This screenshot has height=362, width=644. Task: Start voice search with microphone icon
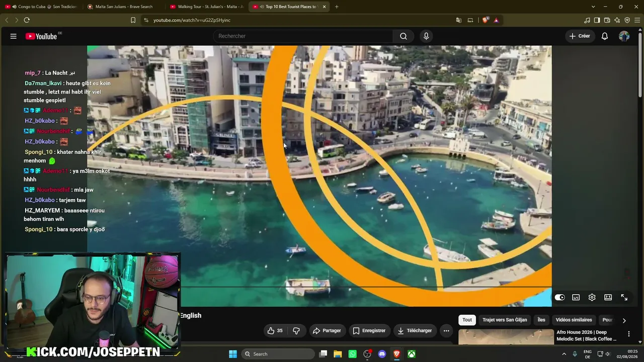point(426,36)
